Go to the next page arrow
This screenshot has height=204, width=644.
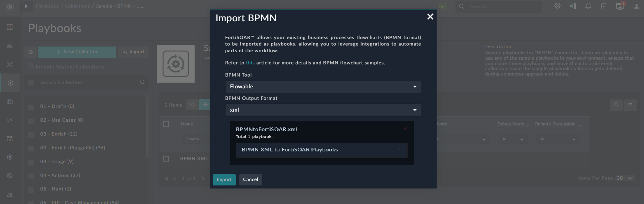[x=203, y=179]
